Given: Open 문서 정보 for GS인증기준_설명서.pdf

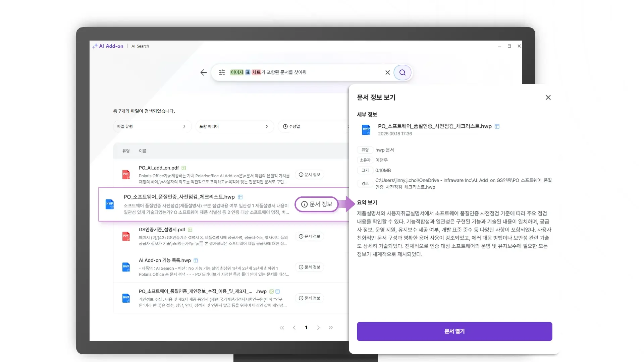Looking at the screenshot, I should 309,237.
